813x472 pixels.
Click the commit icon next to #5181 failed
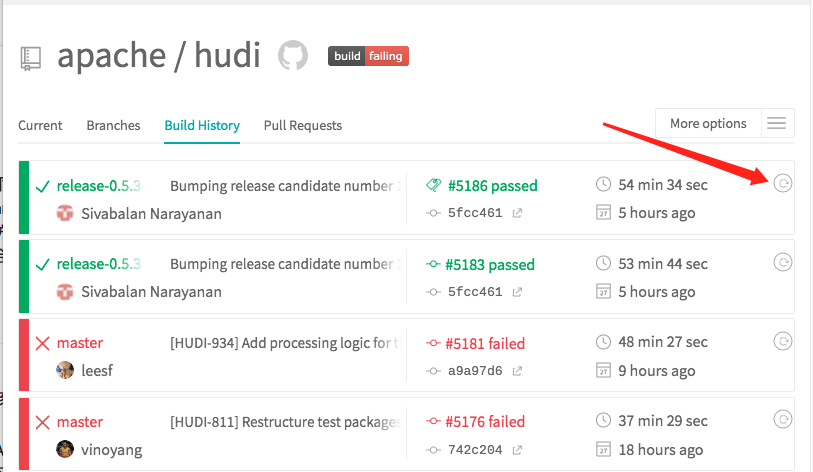[433, 343]
